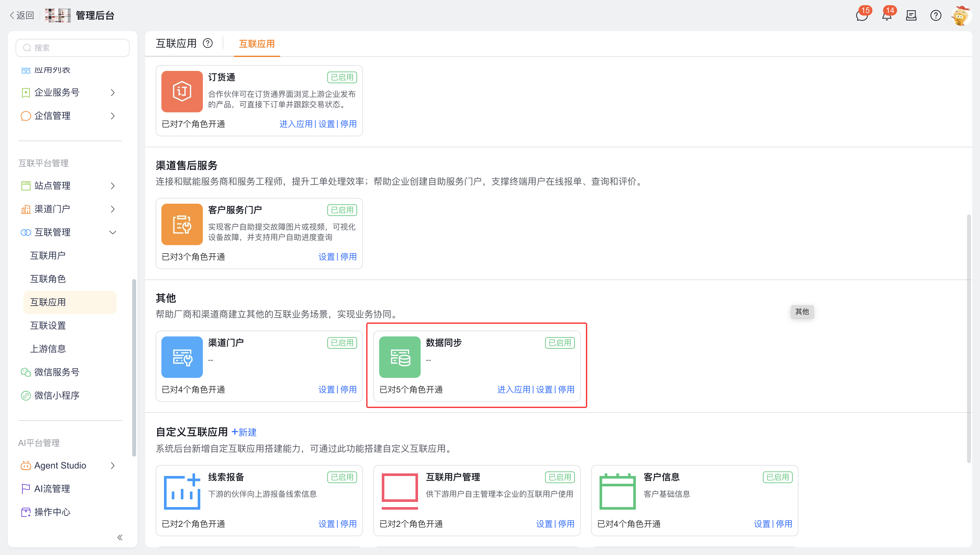The height and width of the screenshot is (555, 980).
Task: Click 进入应用 on the 订货通 card
Action: (296, 124)
